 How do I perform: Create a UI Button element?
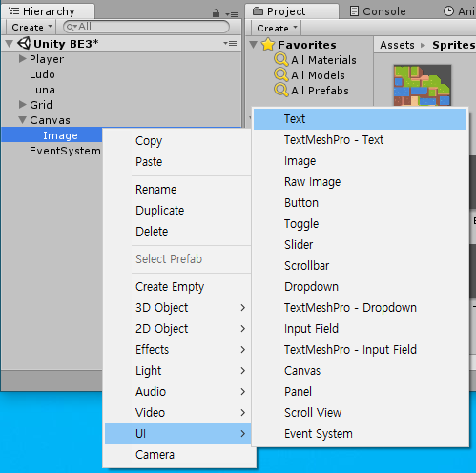coord(360,203)
